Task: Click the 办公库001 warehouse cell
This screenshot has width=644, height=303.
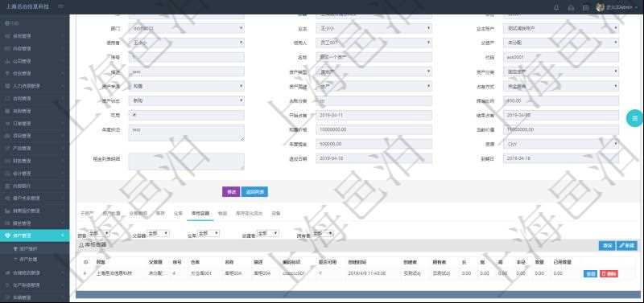Action: (x=201, y=273)
